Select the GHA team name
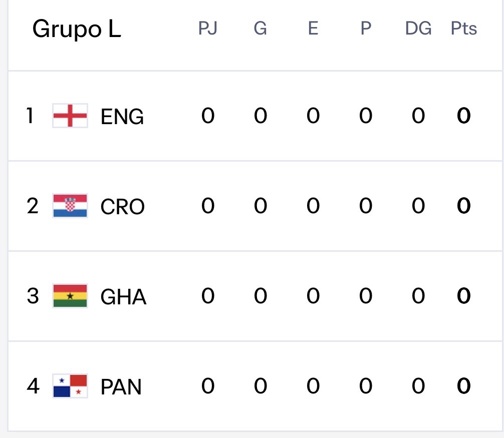This screenshot has height=438, width=504. (x=123, y=297)
